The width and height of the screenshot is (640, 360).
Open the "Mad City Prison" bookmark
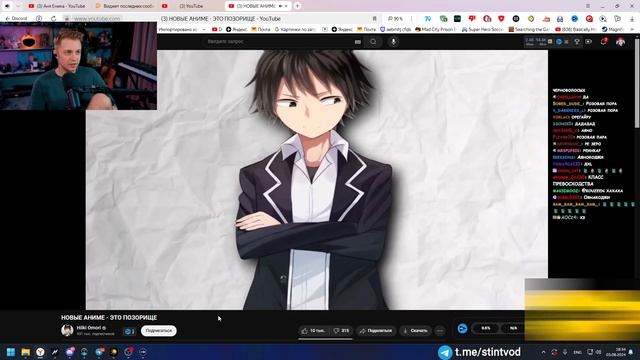click(x=436, y=29)
